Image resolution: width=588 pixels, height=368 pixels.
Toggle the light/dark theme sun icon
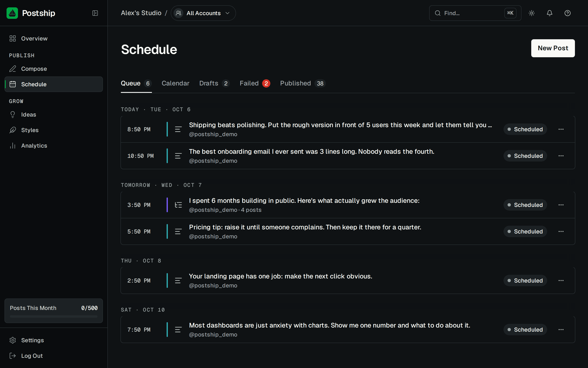pyautogui.click(x=532, y=13)
